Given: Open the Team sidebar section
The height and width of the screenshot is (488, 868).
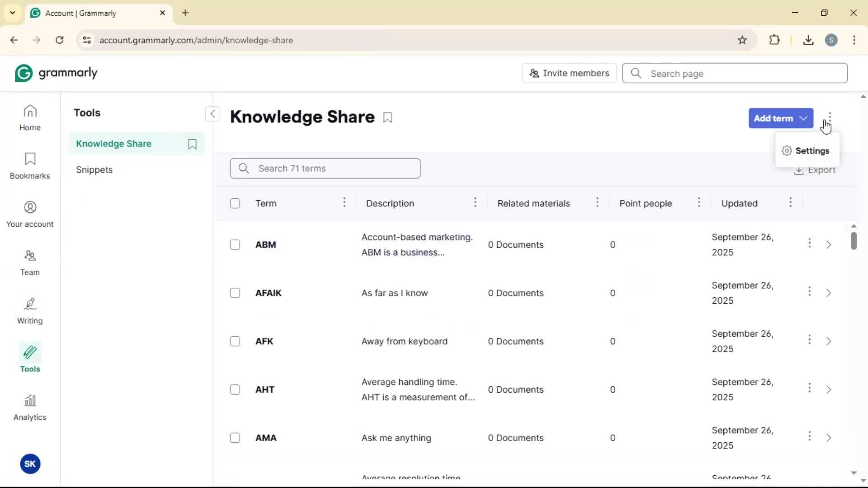Looking at the screenshot, I should (30, 263).
